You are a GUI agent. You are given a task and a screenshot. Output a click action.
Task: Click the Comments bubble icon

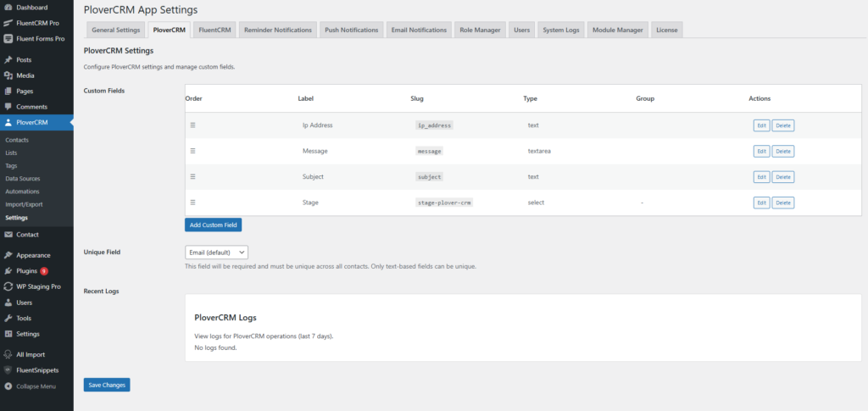click(8, 107)
